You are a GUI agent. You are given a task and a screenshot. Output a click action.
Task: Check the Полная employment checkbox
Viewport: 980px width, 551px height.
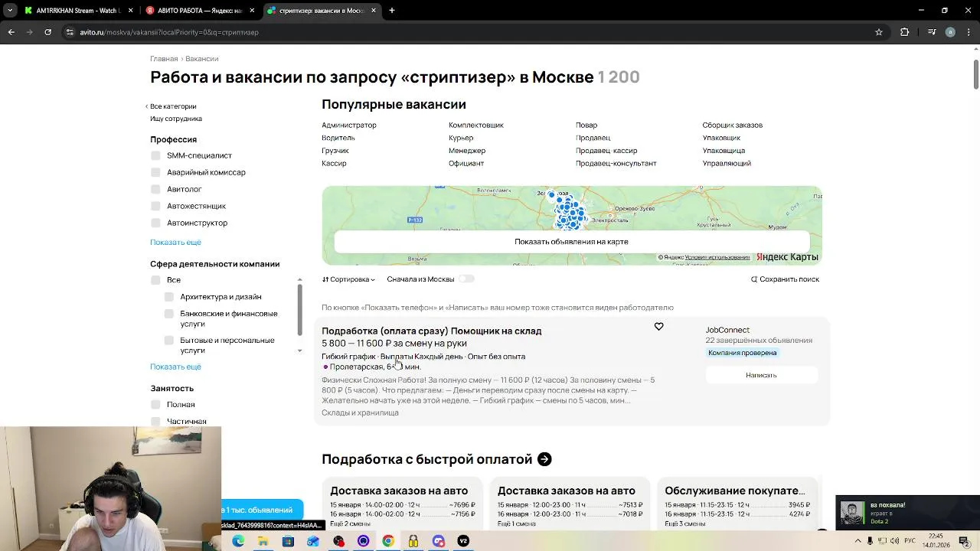[156, 405]
